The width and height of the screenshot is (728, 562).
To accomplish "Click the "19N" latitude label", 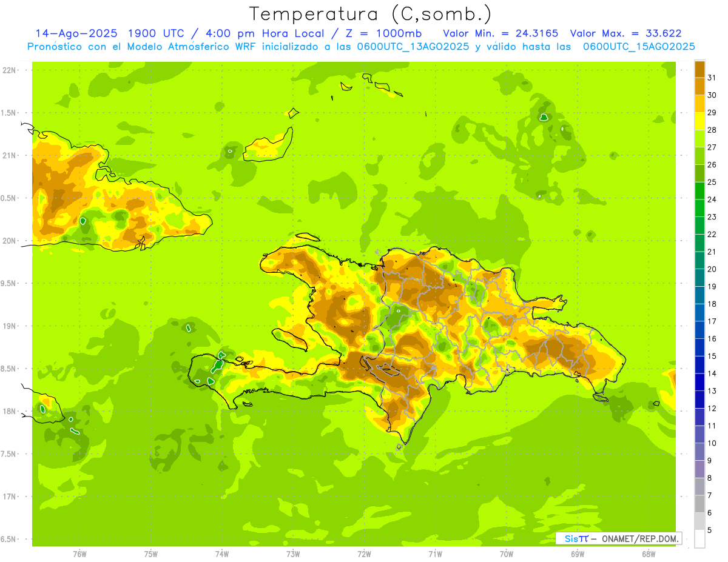I will [9, 326].
